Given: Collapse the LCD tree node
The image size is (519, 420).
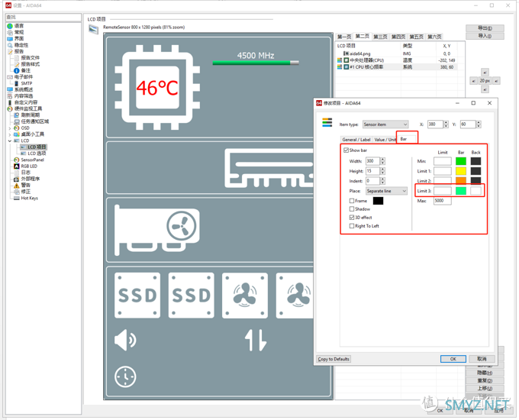Looking at the screenshot, I should 10,141.
